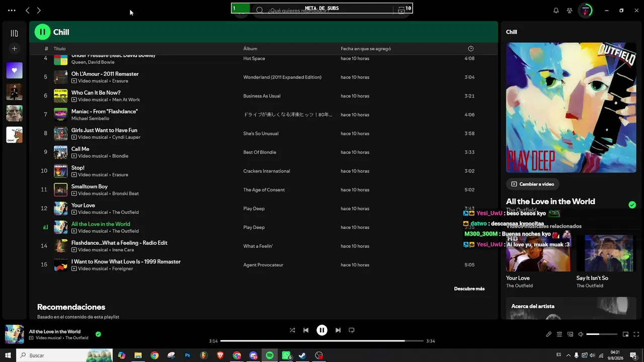Open the Windows Start menu
Screen dimensions: 644x362
(x=8, y=355)
